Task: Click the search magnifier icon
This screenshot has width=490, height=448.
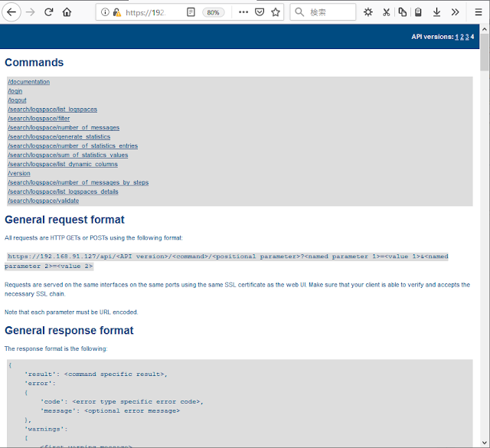Action: pos(299,12)
